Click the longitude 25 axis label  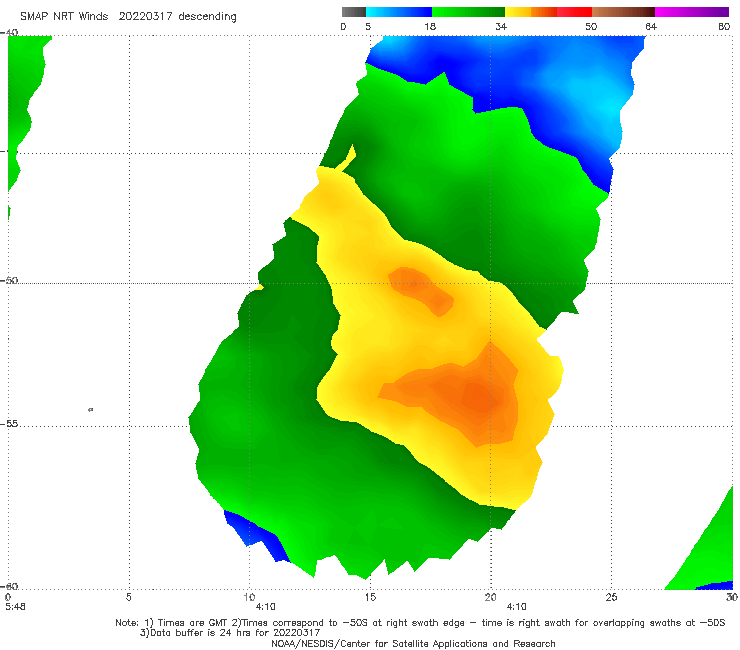pyautogui.click(x=611, y=597)
